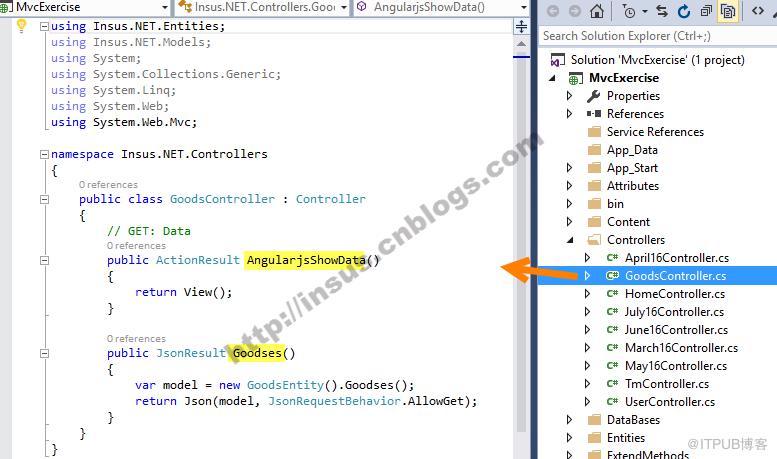Viewport: 777px width, 459px height.
Task: Select June16Controller.cs file
Action: coord(676,330)
